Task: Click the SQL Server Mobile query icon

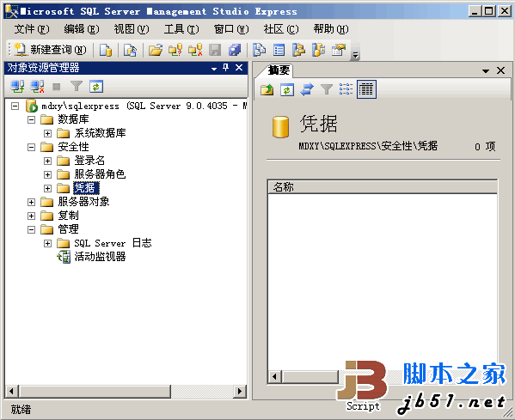Action: click(x=131, y=50)
